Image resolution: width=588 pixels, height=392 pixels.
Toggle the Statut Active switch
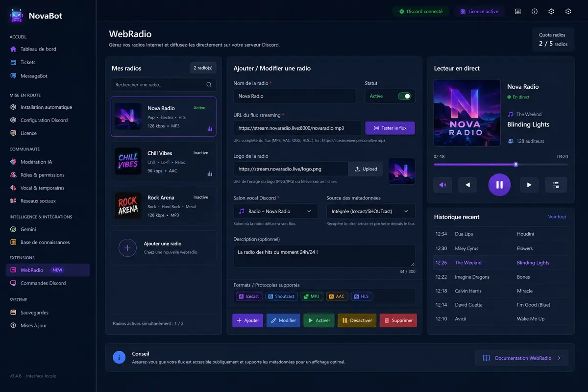pos(404,96)
